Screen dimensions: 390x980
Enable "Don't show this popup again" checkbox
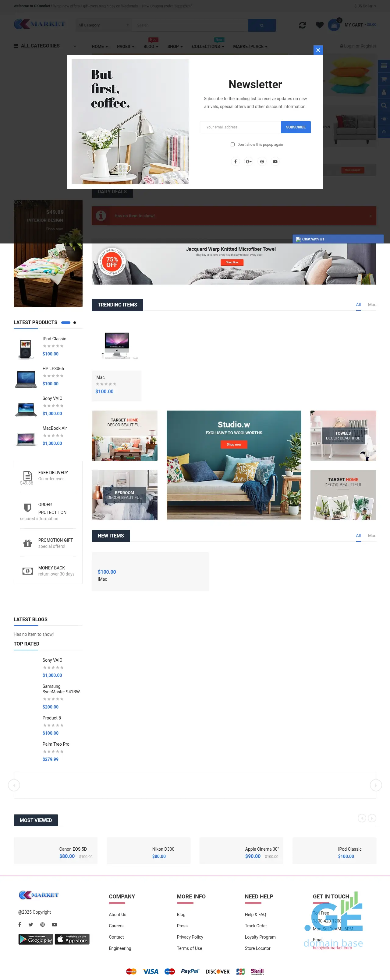pos(232,145)
